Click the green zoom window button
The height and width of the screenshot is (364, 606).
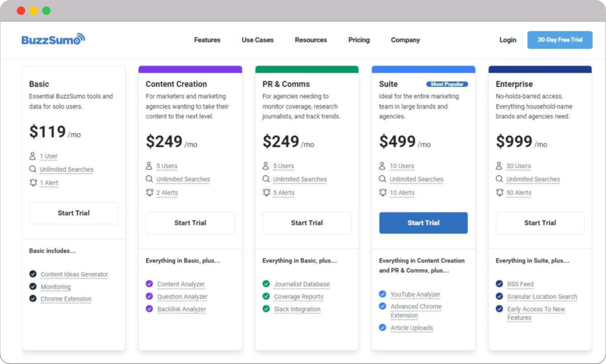46,11
